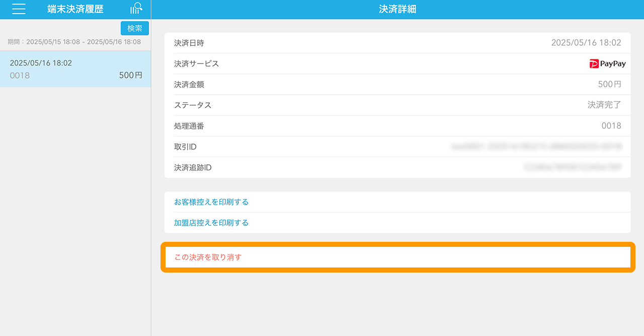Screen dimensions: 644x336
Task: Click the 決済詳細 header title
Action: coord(397,9)
